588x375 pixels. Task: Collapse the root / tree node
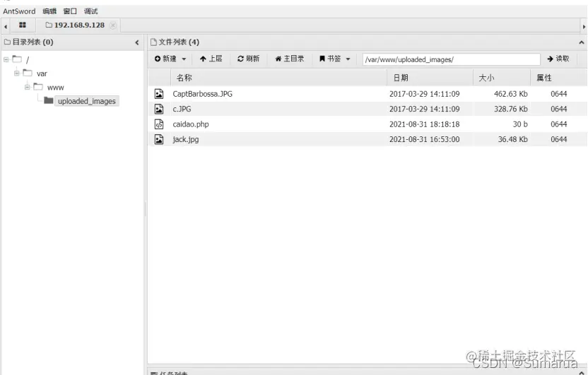[x=6, y=59]
